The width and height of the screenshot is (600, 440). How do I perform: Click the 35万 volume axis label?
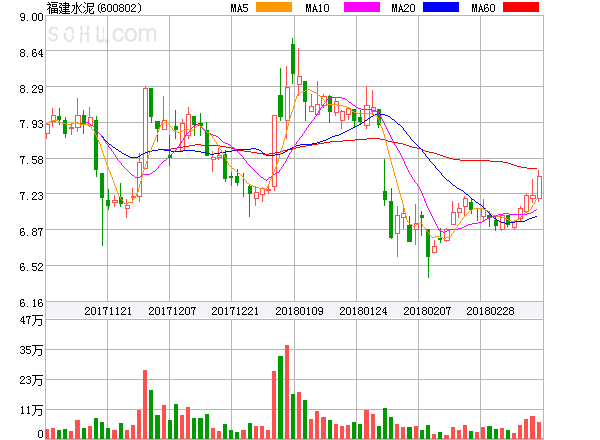31,350
